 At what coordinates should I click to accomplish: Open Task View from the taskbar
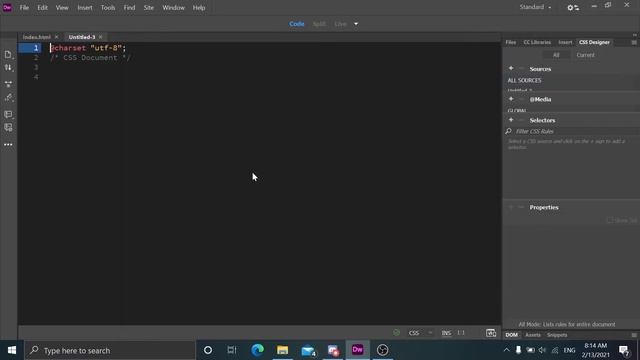click(232, 350)
